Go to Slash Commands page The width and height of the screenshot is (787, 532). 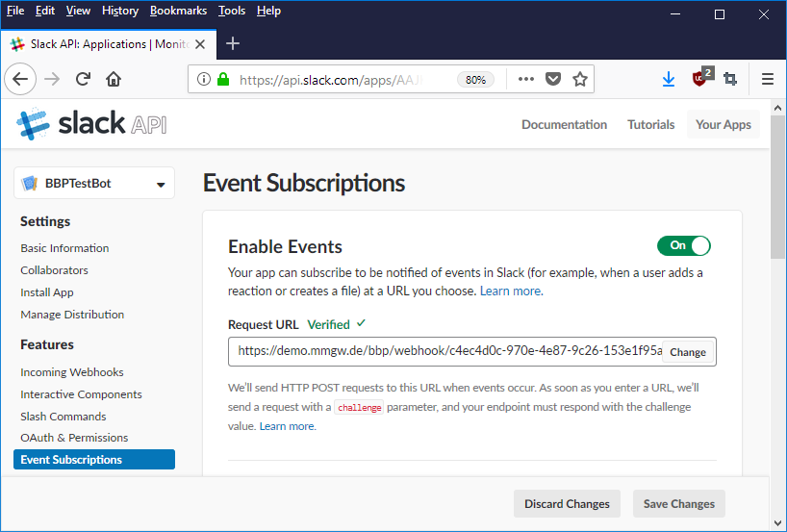click(63, 416)
